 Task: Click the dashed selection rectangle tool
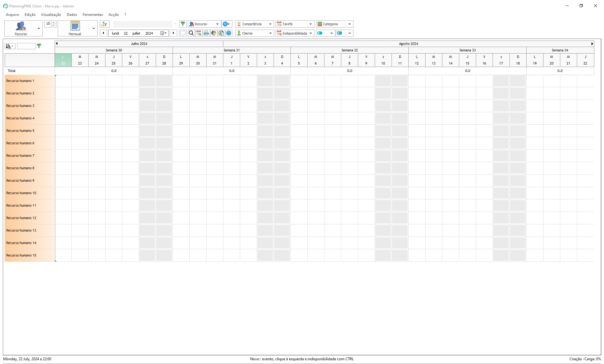183,33
